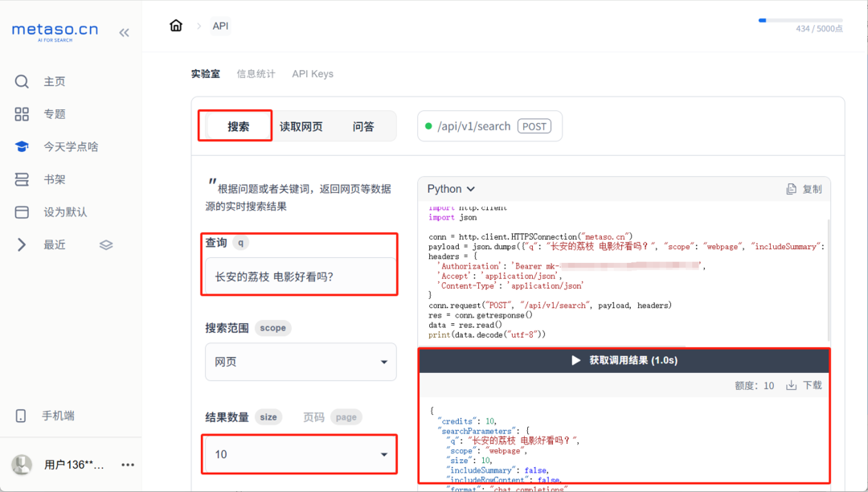Collapse the sidebar with double-chevron icon
The image size is (868, 492).
[x=124, y=33]
